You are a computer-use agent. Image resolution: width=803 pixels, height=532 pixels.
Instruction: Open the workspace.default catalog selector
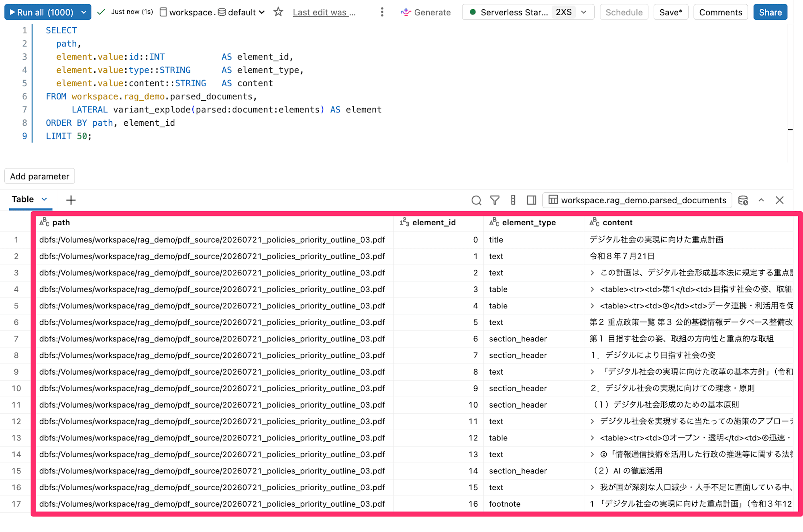click(x=212, y=12)
